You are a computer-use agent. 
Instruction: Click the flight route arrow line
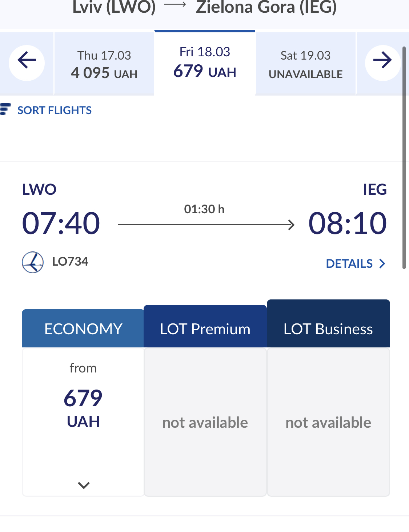coord(206,225)
